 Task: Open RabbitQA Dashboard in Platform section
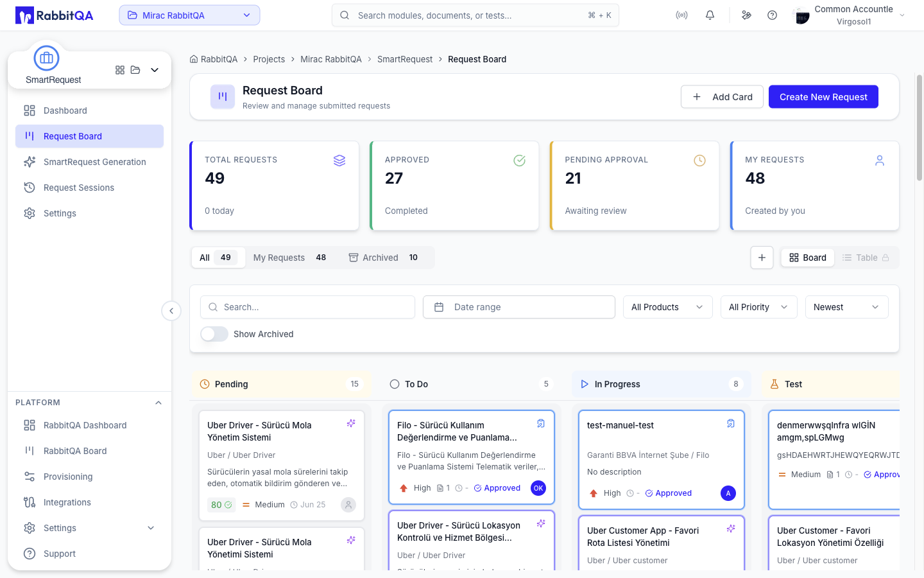pyautogui.click(x=90, y=425)
